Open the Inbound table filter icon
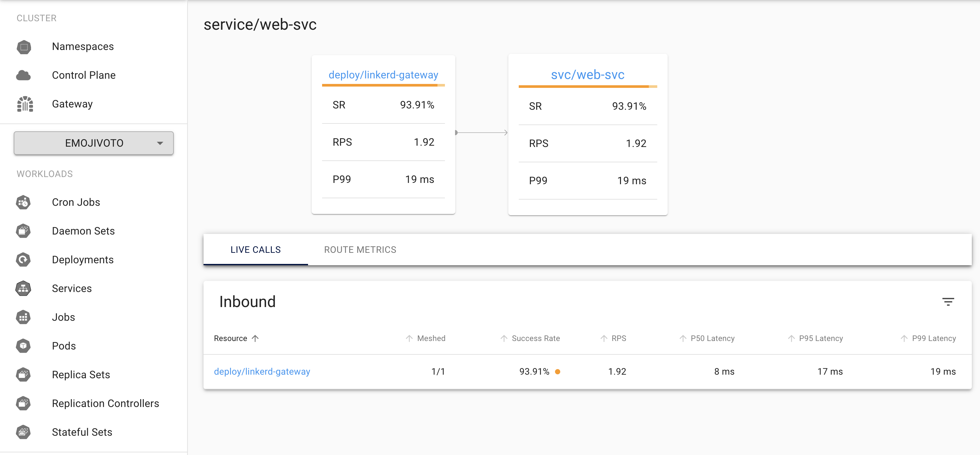980x455 pixels. 948,302
